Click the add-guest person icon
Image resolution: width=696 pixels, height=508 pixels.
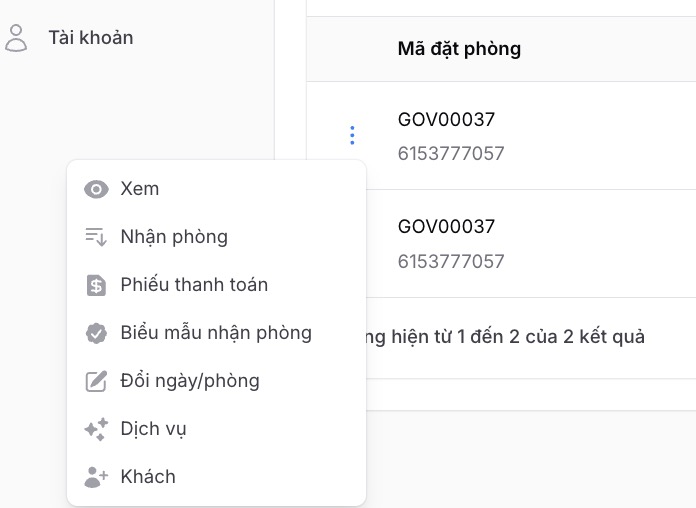(x=96, y=477)
